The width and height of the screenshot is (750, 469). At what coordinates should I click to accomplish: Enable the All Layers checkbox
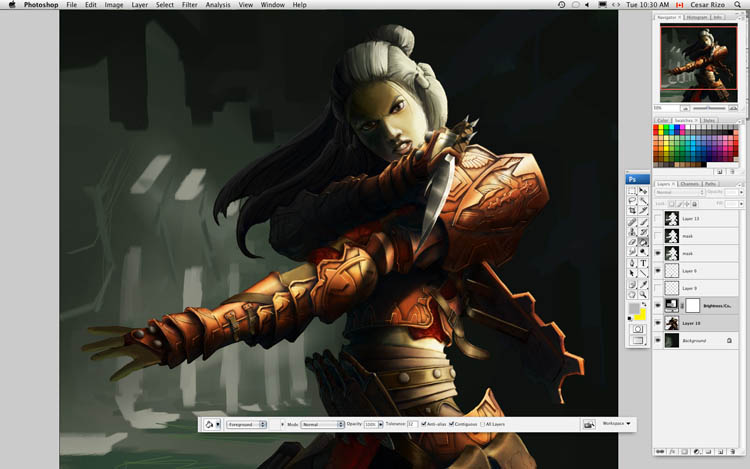point(483,424)
